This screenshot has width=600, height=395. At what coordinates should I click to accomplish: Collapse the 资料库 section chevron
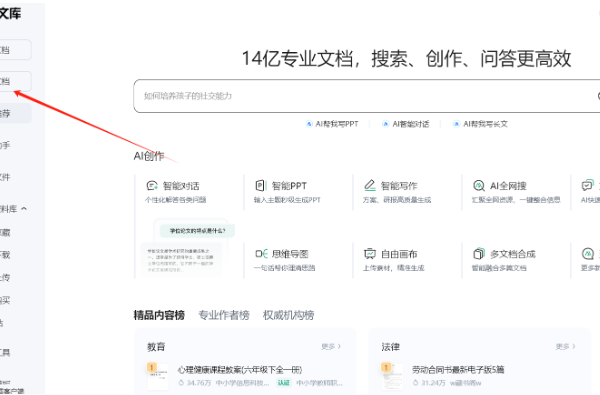pos(24,209)
